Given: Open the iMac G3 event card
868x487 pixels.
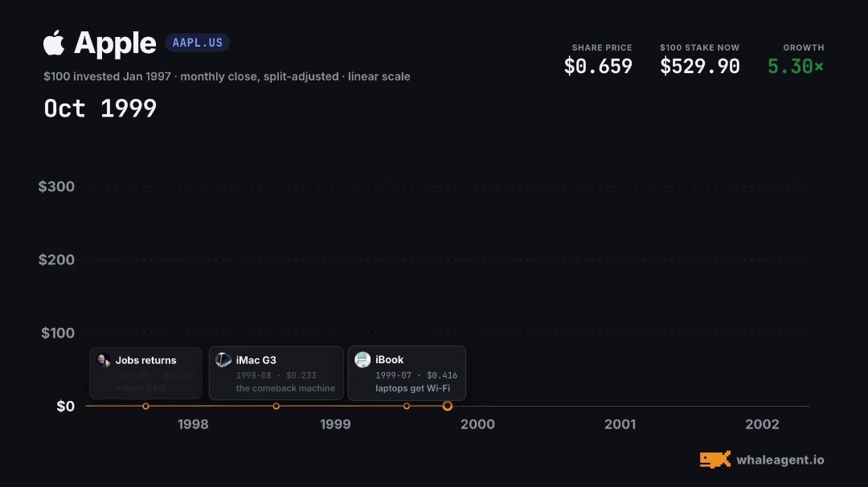Looking at the screenshot, I should point(276,373).
